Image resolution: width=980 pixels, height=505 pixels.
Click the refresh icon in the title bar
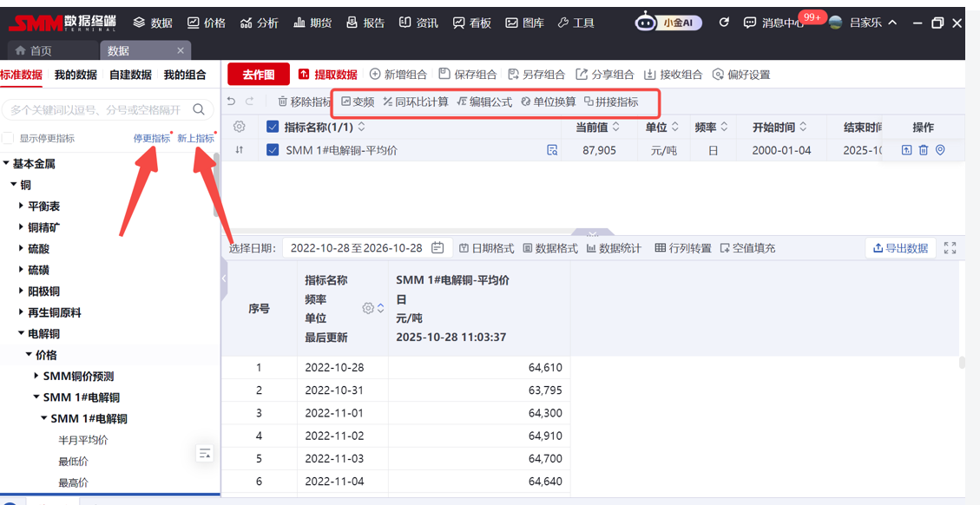pos(724,23)
